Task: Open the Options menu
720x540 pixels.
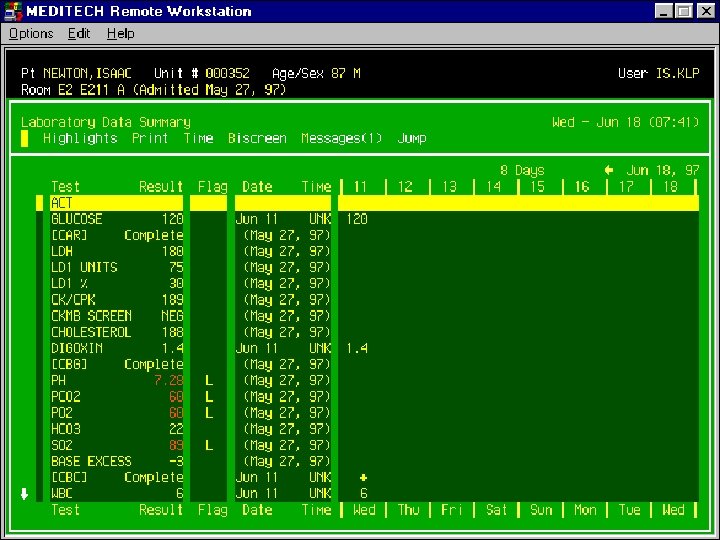Action: [31, 33]
